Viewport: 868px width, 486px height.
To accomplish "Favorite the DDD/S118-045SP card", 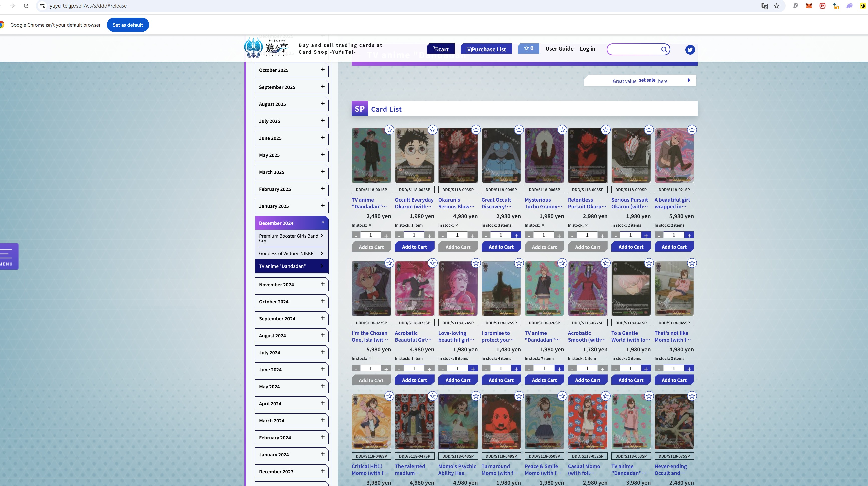I will pyautogui.click(x=692, y=263).
